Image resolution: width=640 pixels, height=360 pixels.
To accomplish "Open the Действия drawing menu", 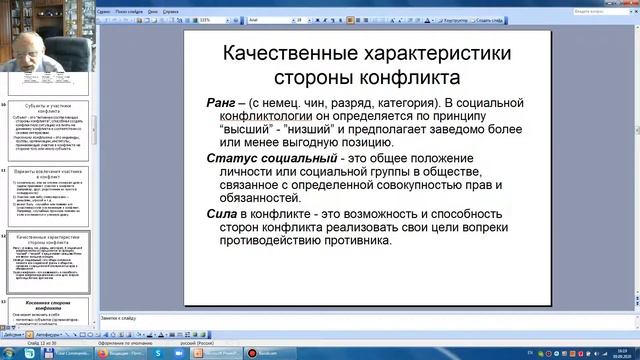I will [13, 335].
